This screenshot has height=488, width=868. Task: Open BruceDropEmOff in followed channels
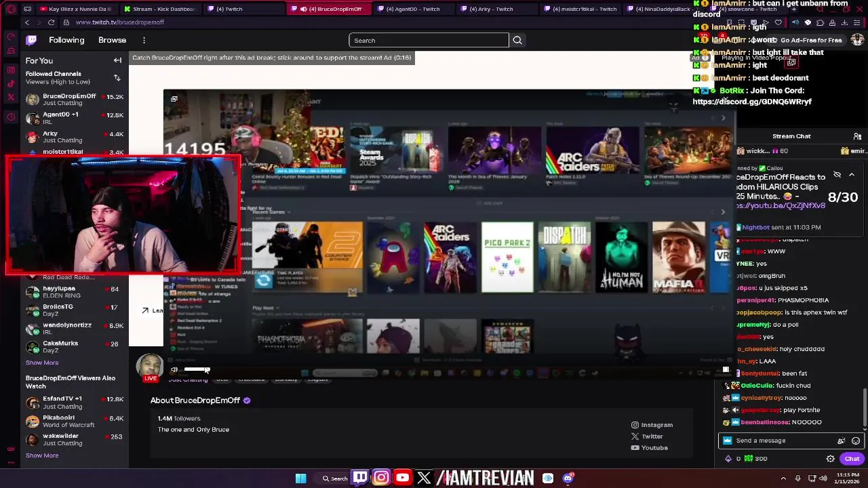point(75,100)
